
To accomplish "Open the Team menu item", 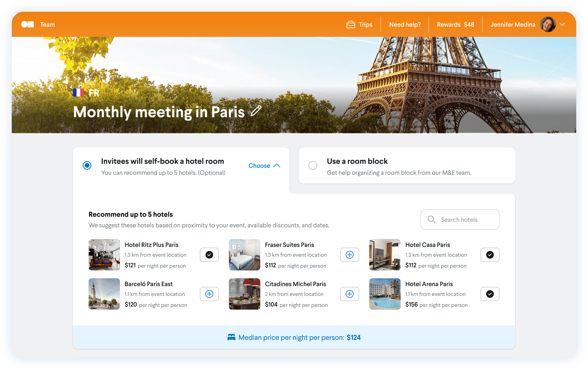I will 47,24.
